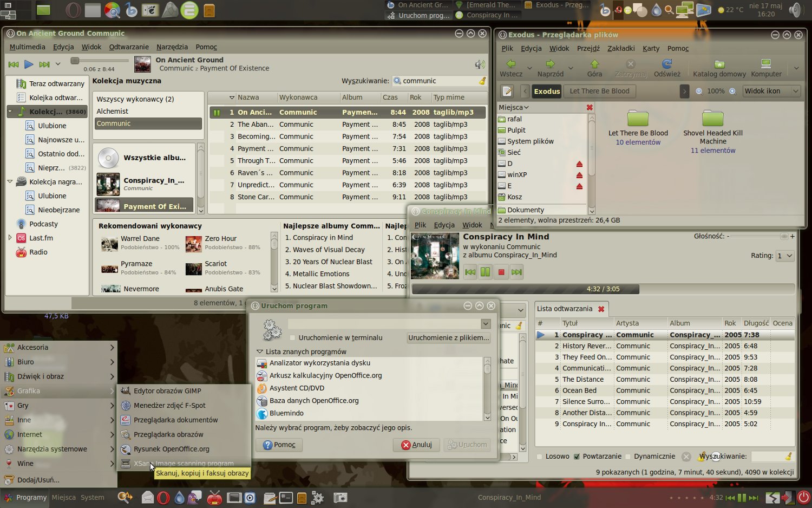Go to previous track in Conspiracy player
The height and width of the screenshot is (508, 812).
click(470, 272)
